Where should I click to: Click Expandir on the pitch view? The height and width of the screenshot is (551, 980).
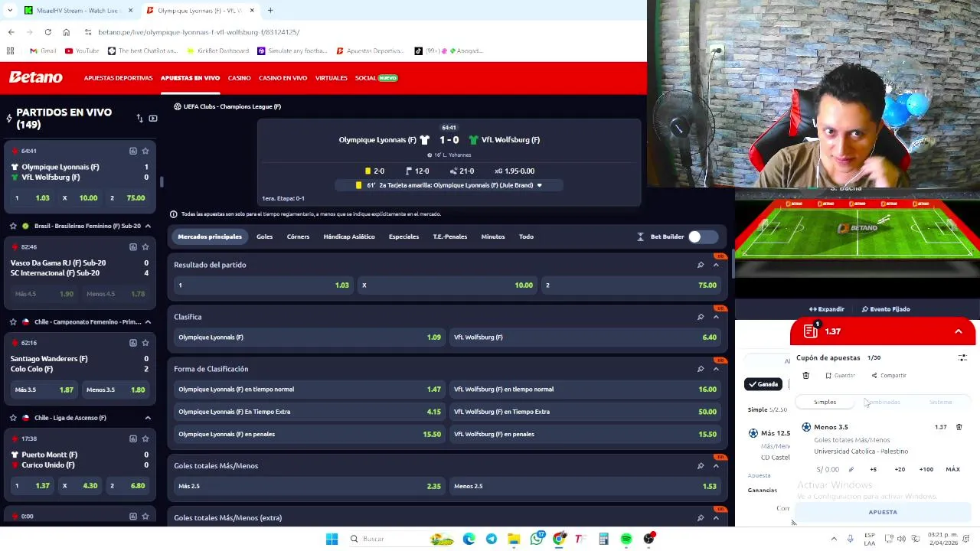coord(827,309)
